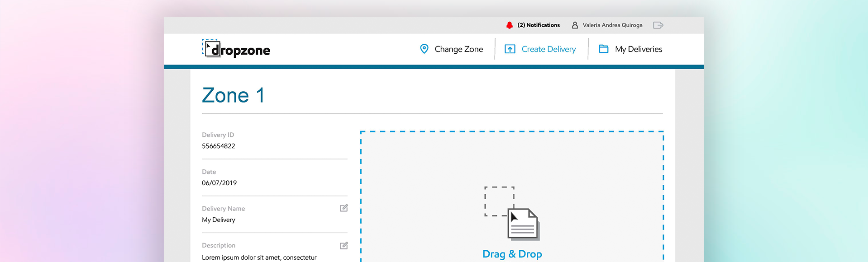Open Valeria Andrea Quiroga account name

point(612,25)
